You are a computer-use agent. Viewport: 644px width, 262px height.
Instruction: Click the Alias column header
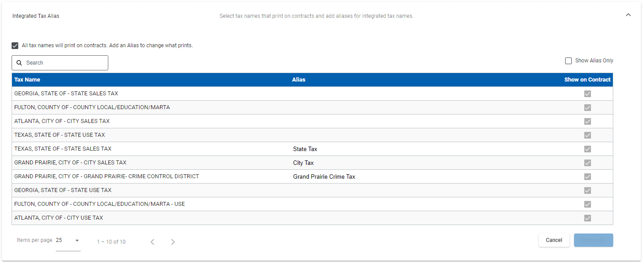tap(299, 80)
